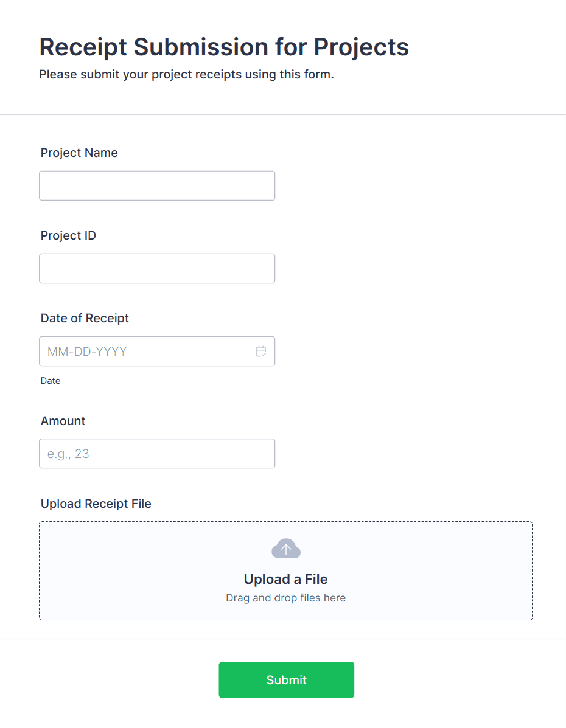Click the "Amount" field label
Viewport: 566px width, 728px height.
pyautogui.click(x=63, y=421)
